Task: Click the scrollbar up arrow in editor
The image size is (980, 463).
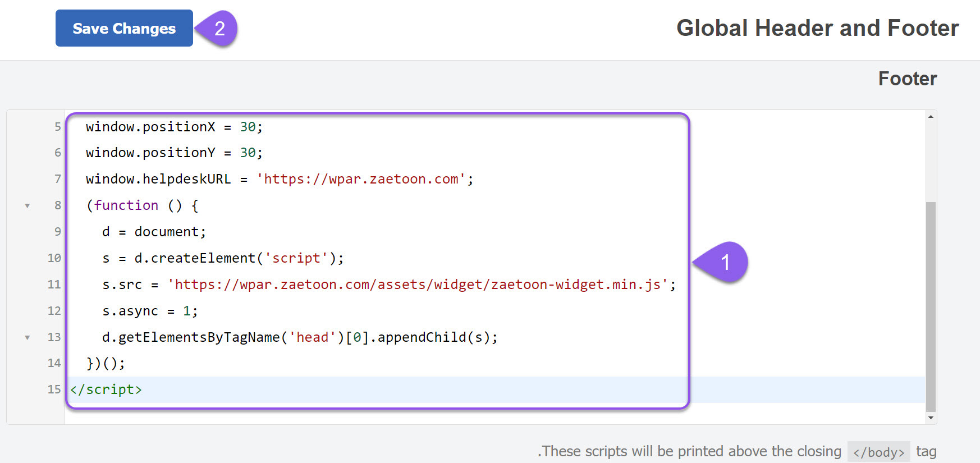Action: coord(931,117)
